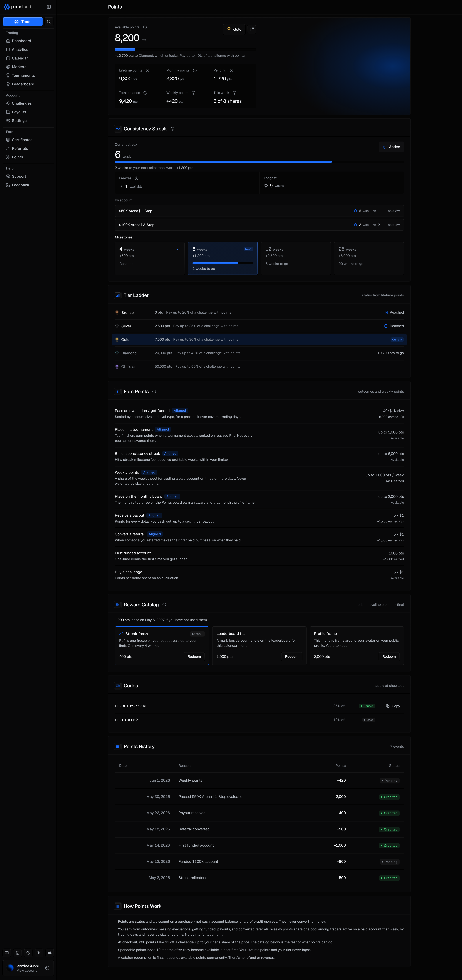The width and height of the screenshot is (462, 980).
Task: Show info for Available points
Action: point(145,27)
